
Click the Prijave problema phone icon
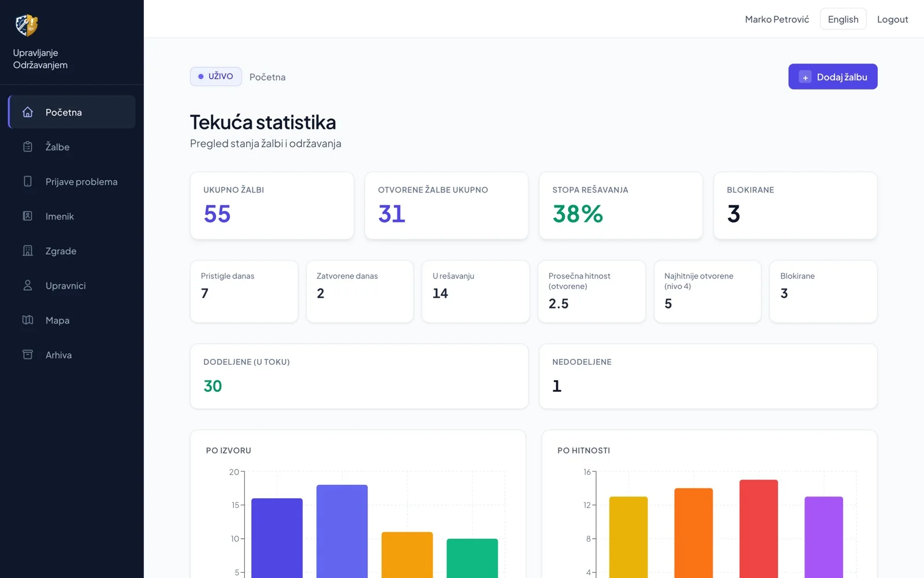pos(28,181)
